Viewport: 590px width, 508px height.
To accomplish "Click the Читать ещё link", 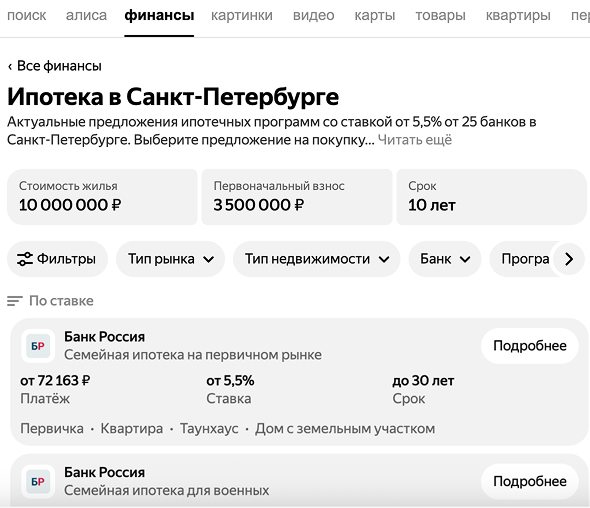I will pyautogui.click(x=415, y=140).
